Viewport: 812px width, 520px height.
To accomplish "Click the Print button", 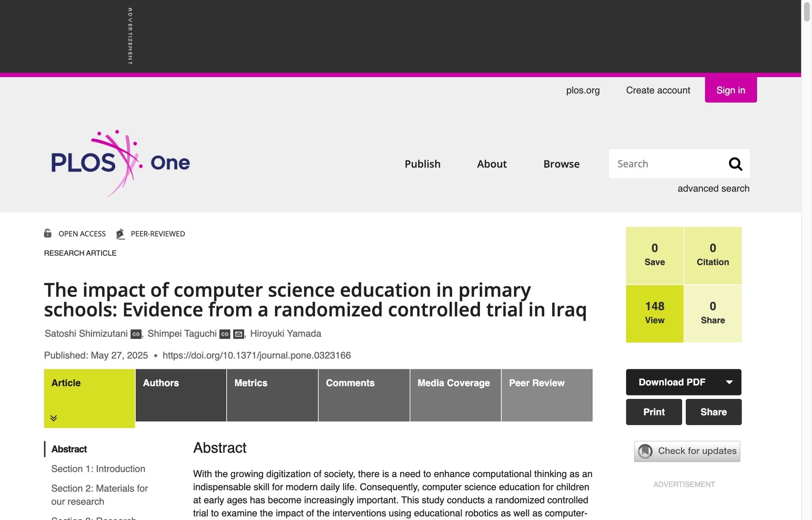I will pyautogui.click(x=654, y=412).
